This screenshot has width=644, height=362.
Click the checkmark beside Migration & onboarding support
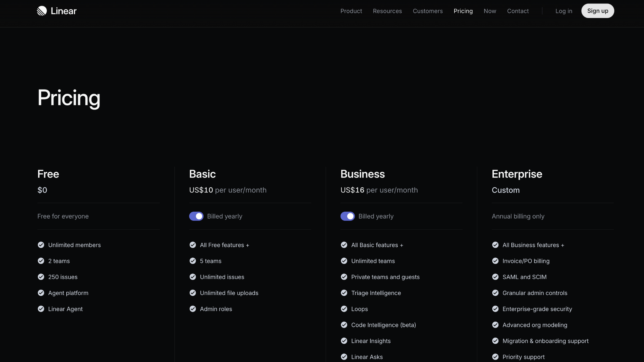[495, 341]
